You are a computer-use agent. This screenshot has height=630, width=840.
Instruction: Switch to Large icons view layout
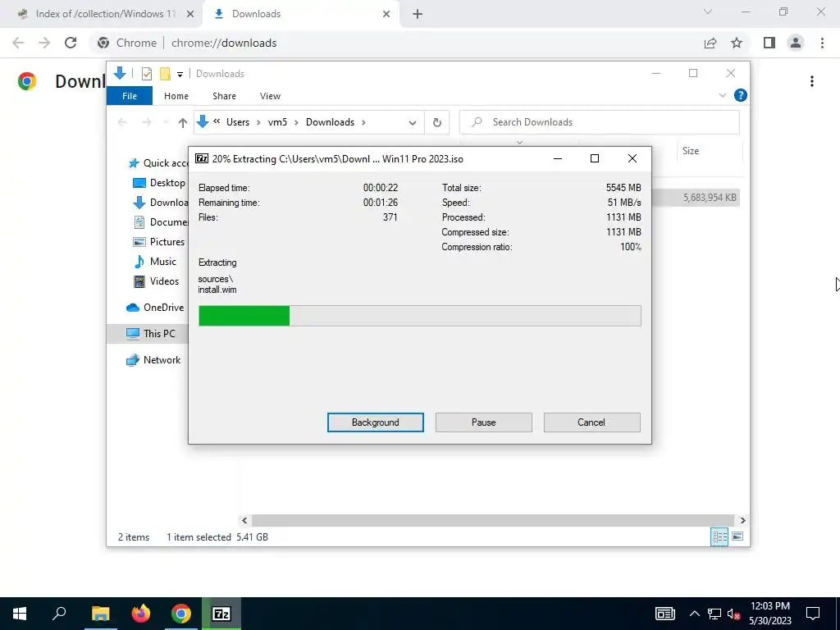(x=737, y=536)
